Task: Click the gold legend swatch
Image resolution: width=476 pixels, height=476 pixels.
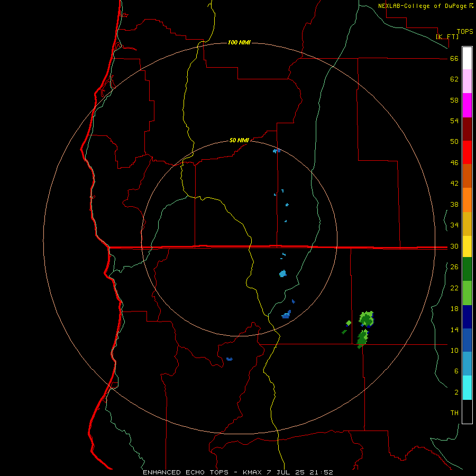Action: click(x=467, y=224)
